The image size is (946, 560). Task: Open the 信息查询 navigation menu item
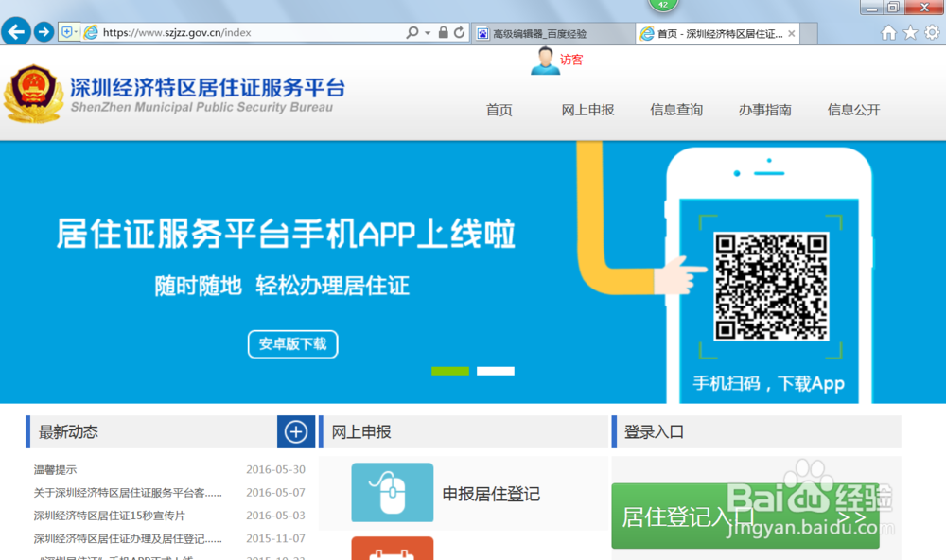(x=676, y=110)
